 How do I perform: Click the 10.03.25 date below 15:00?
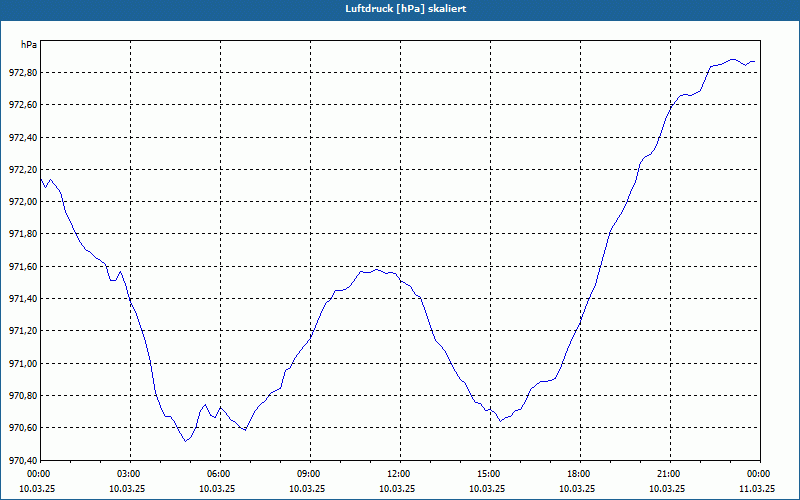pyautogui.click(x=487, y=489)
